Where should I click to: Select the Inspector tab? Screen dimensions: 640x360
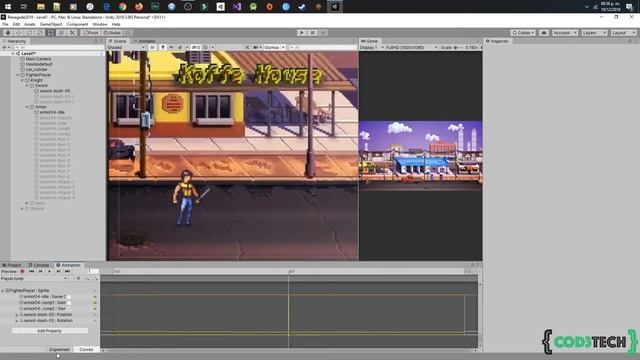tap(497, 41)
